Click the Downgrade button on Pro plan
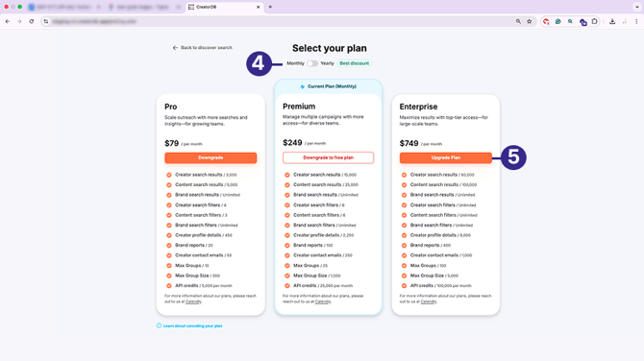Screen dimensions: 644x361 [211, 157]
